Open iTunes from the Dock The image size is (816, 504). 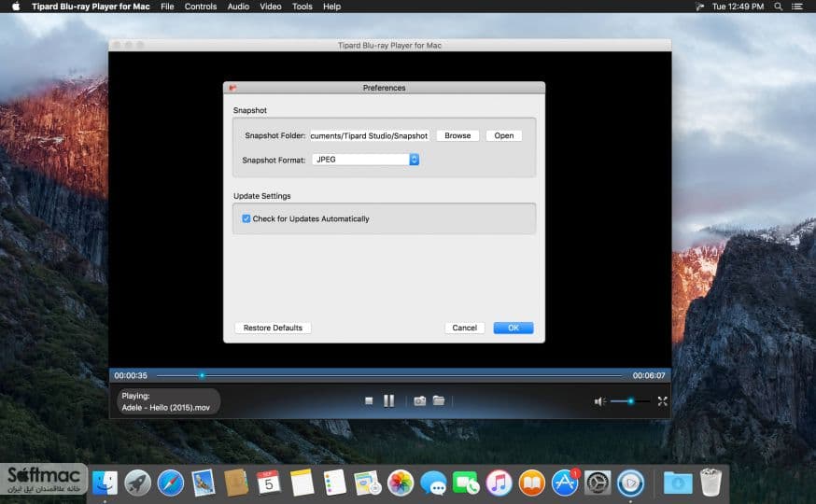click(x=499, y=483)
